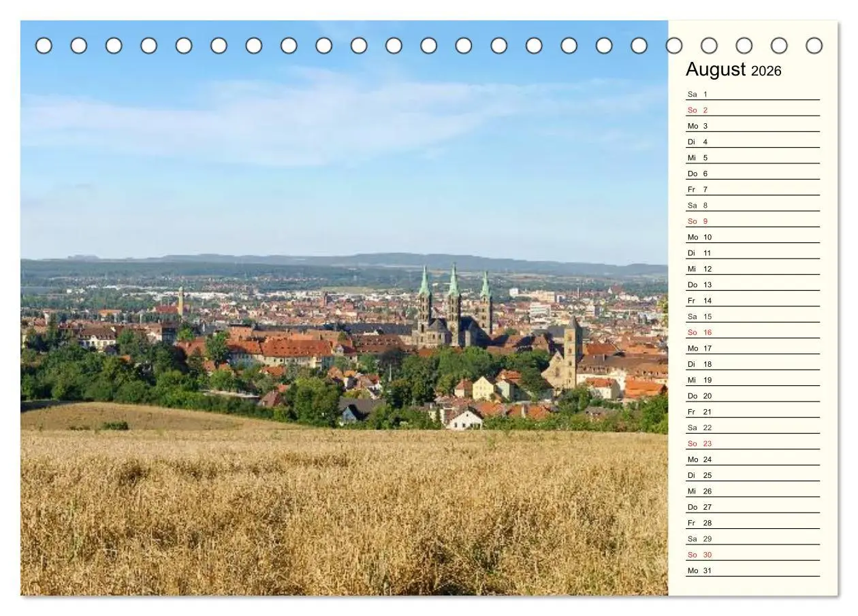Image resolution: width=858 pixels, height=616 pixels.
Task: Select the Sa 29 date row
Action: click(x=752, y=538)
